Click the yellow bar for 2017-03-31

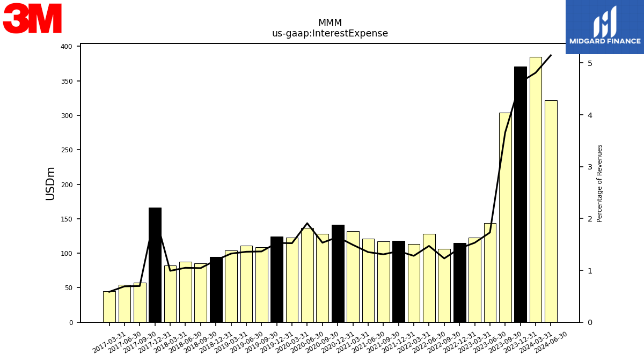[x=109, y=307]
